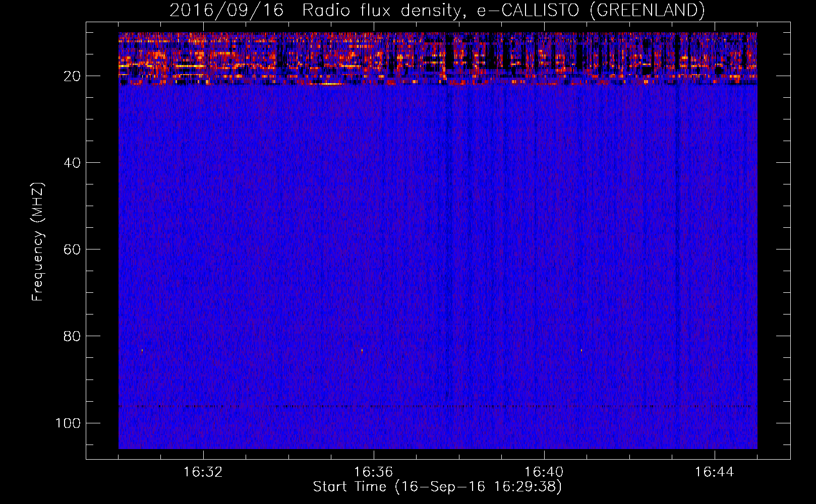Viewport: 816px width, 504px height.
Task: Select the 100 MHz tick label
Action: pos(68,423)
